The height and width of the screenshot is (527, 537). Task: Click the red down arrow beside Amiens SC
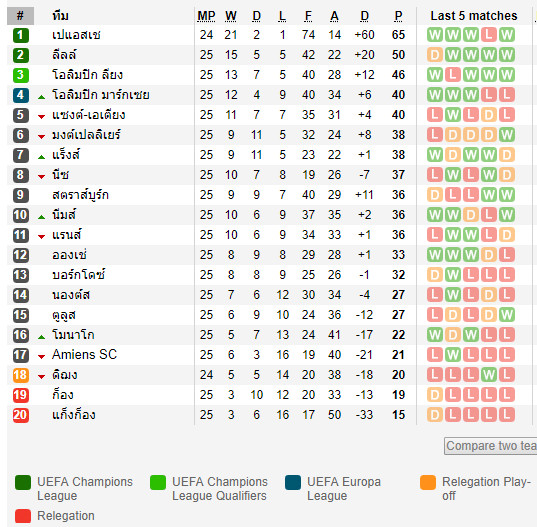(x=41, y=357)
